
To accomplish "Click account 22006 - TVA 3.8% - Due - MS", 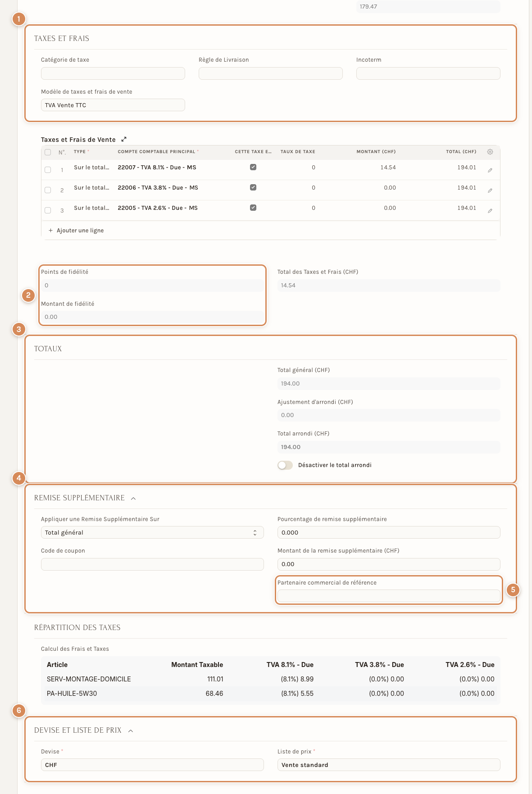I will 158,188.
